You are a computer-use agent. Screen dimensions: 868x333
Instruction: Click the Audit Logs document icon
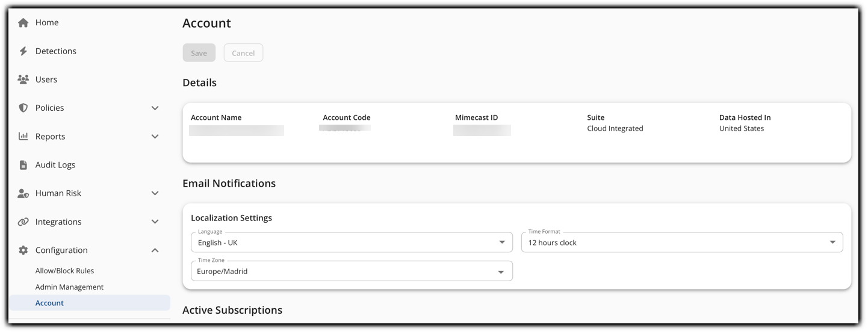tap(23, 165)
